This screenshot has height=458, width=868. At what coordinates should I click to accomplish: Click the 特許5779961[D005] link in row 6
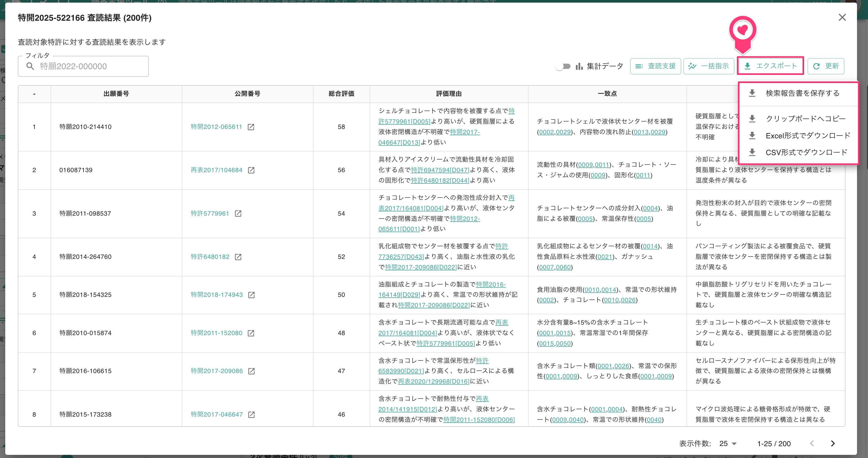pyautogui.click(x=446, y=343)
